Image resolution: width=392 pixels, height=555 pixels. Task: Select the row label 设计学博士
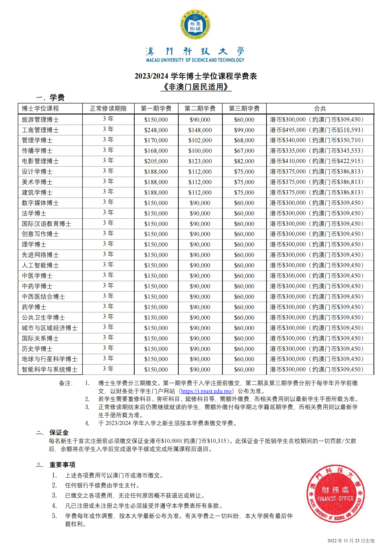click(37, 172)
